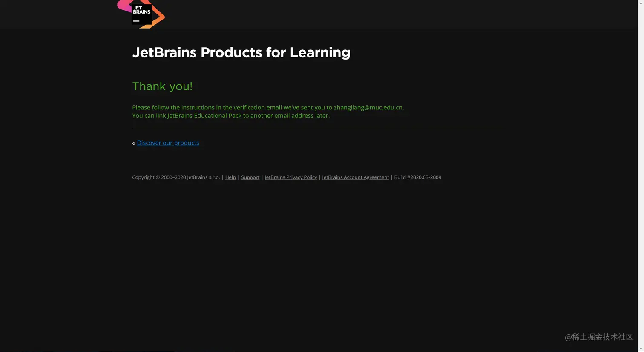644x352 pixels.
Task: Click the line about linking Educational Pack
Action: [x=231, y=116]
